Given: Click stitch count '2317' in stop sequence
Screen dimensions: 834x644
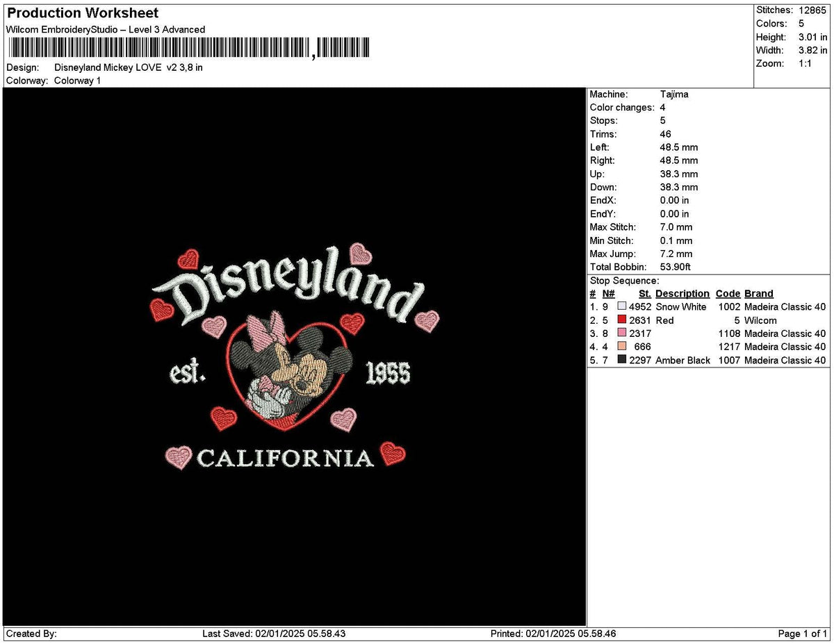Looking at the screenshot, I should click(x=640, y=333).
